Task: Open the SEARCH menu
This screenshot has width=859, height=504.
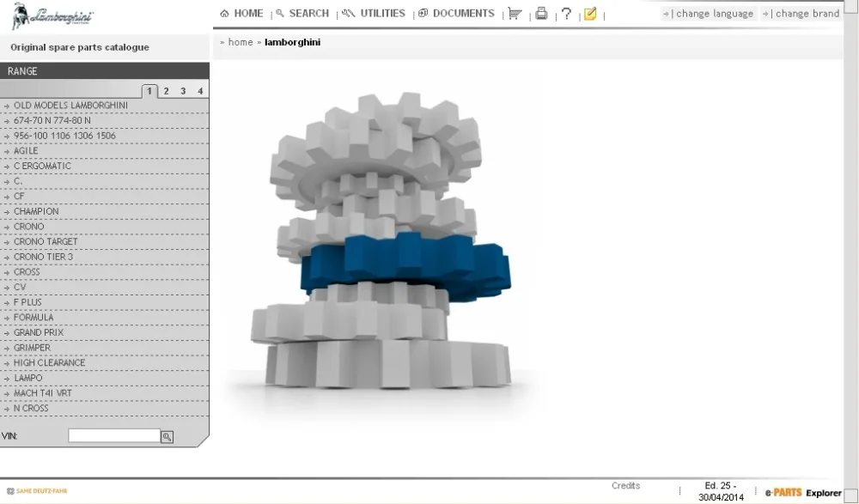Action: click(302, 13)
